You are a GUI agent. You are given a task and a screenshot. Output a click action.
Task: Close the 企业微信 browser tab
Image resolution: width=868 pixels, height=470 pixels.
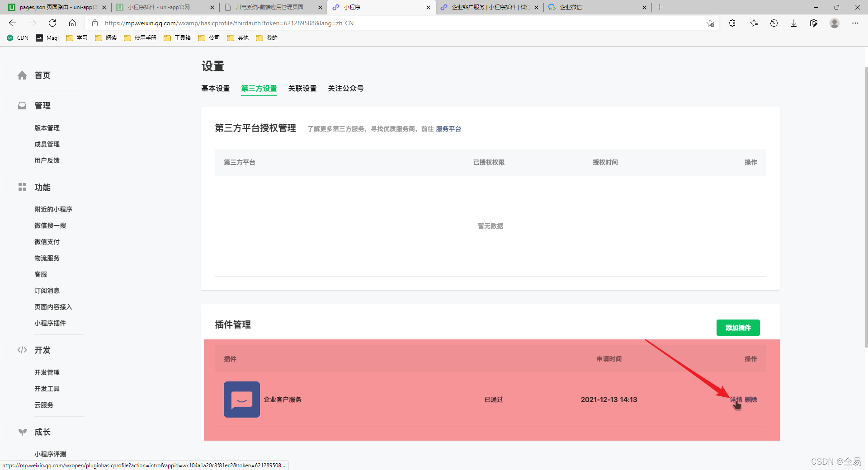[644, 7]
